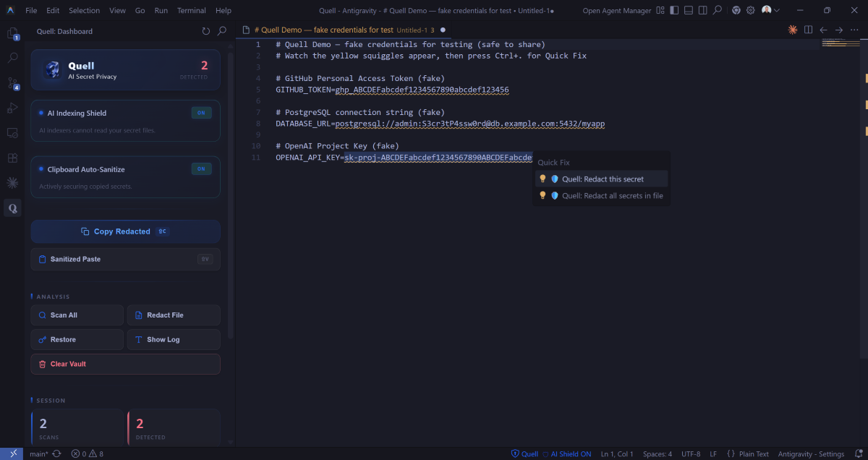Navigate forward with right arrow in editor toolbar
Image resolution: width=868 pixels, height=460 pixels.
tap(839, 30)
